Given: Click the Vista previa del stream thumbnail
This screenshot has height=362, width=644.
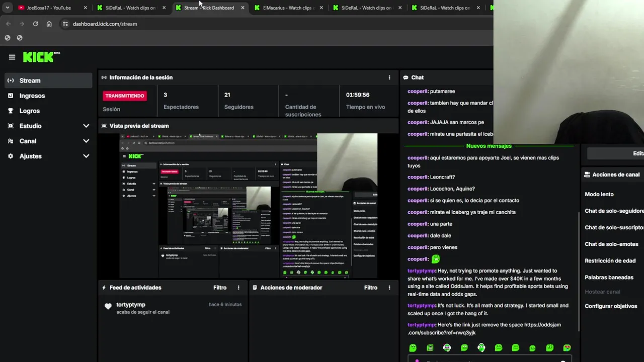Looking at the screenshot, I should [x=248, y=206].
